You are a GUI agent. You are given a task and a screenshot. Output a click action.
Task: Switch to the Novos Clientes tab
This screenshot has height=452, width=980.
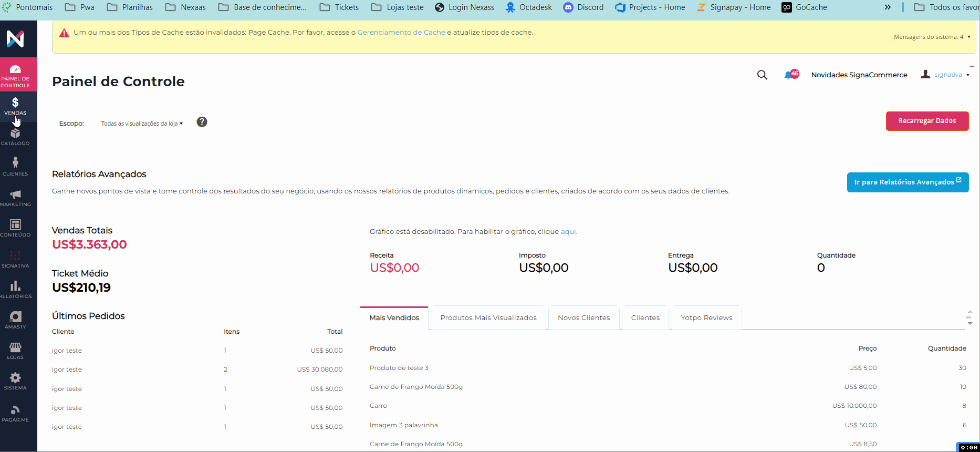tap(583, 318)
